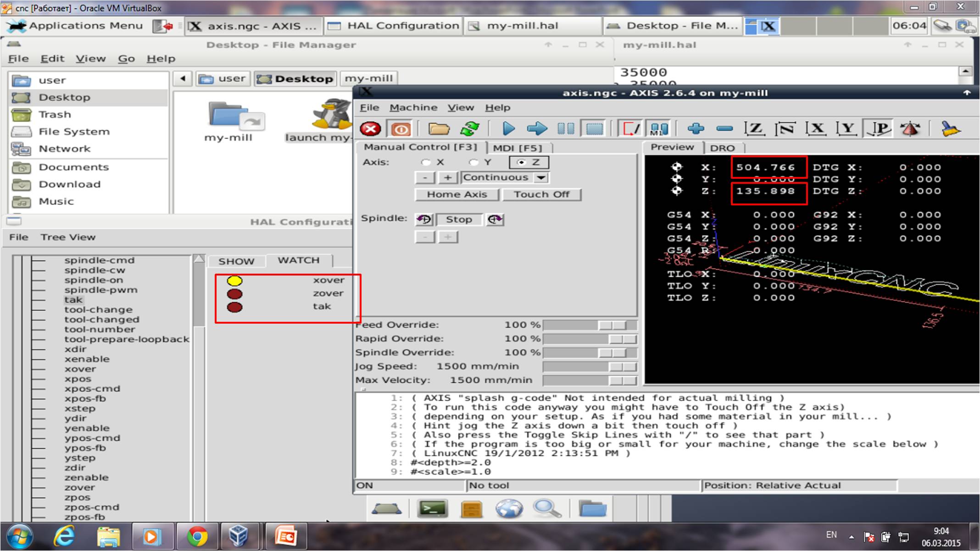Click the Touch Off button
This screenshot has height=551, width=980.
point(541,194)
